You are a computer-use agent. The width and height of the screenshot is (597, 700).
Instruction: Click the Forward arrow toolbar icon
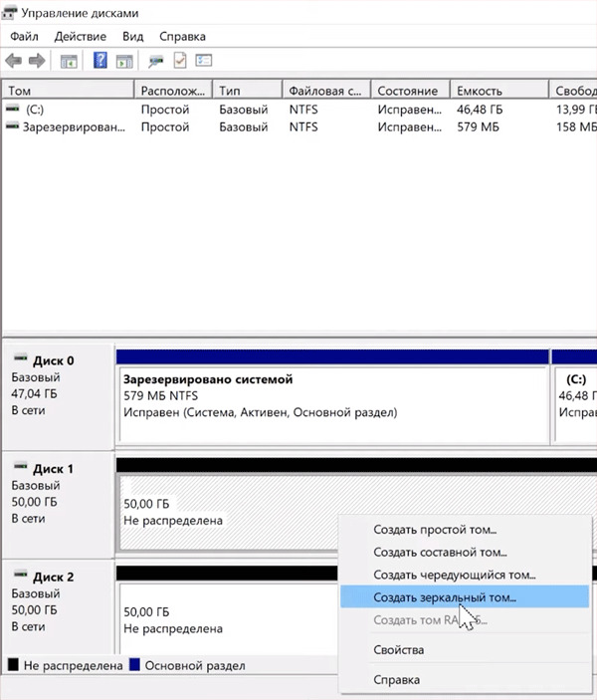tap(37, 61)
